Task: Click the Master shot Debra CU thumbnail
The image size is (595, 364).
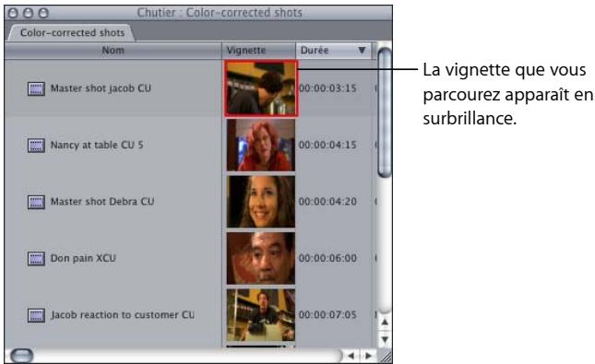Action: (x=261, y=201)
